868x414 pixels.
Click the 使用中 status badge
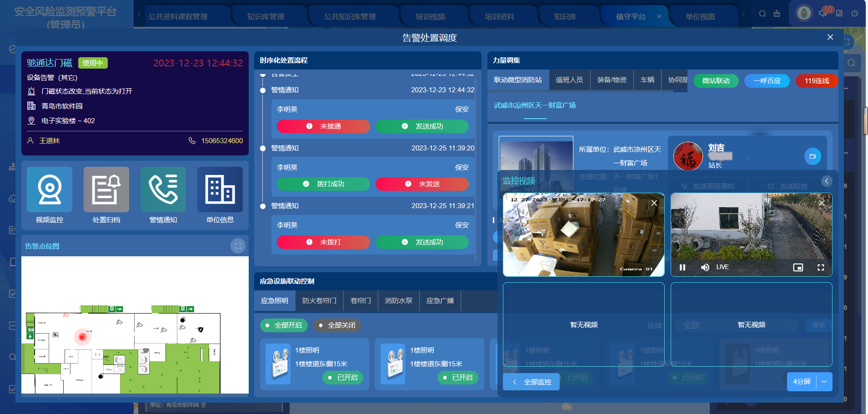93,63
